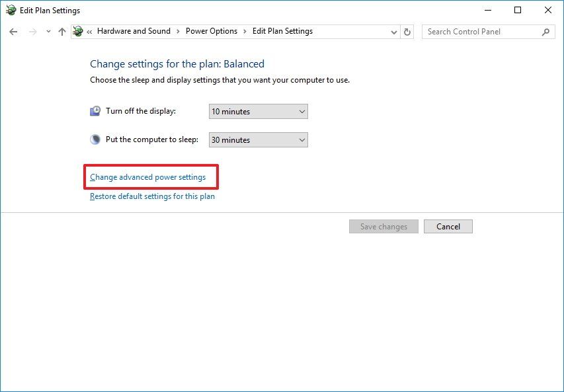564x392 pixels.
Task: Click the back navigation arrow
Action: [13, 31]
